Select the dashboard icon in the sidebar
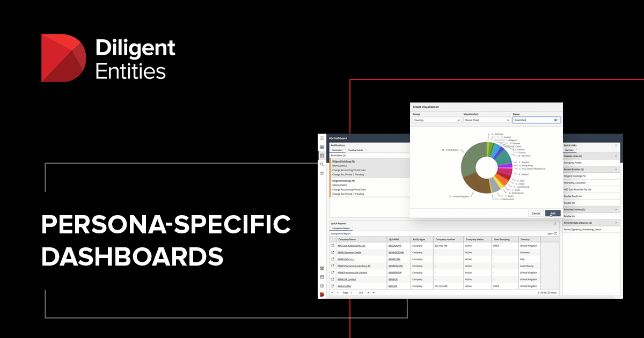Image resolution: width=644 pixels, height=338 pixels. 322,156
